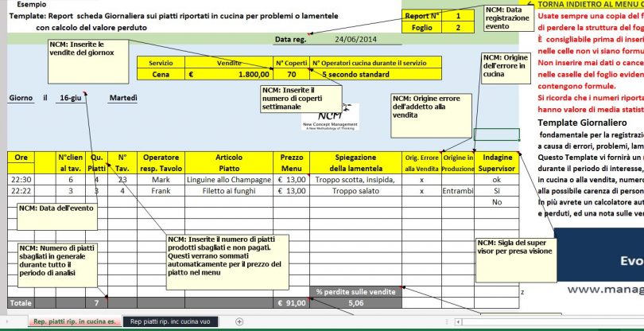The height and width of the screenshot is (331, 644).
Task: Select the 'Entrambi' production origin cell
Action: 458,191
